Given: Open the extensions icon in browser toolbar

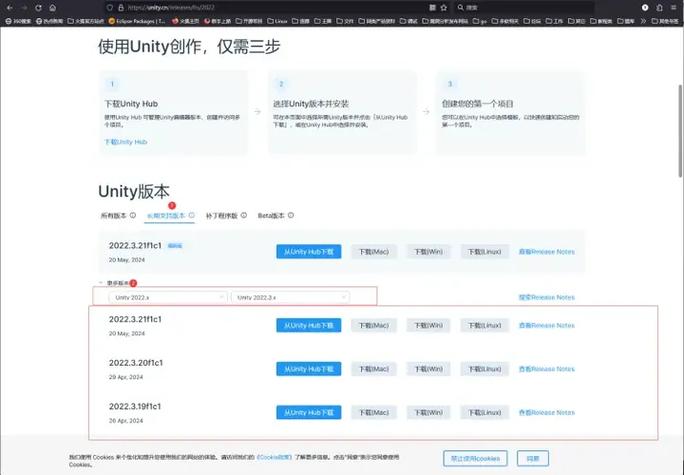Looking at the screenshot, I should click(x=660, y=7).
